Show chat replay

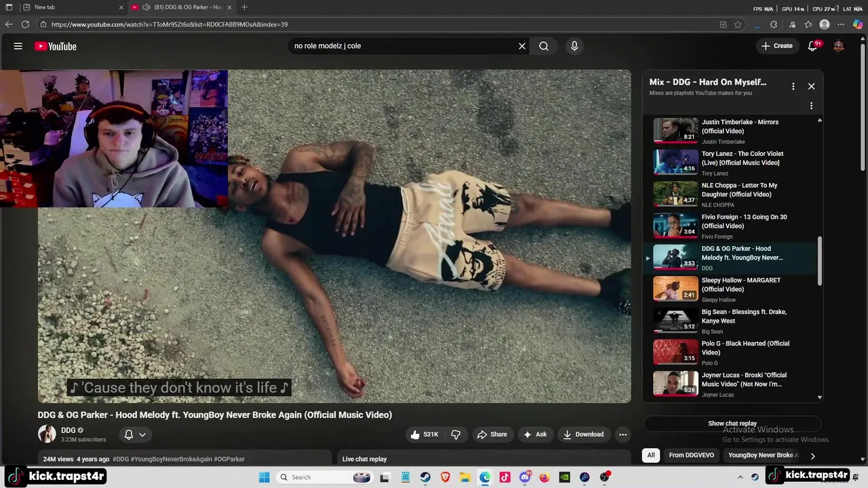pos(732,424)
